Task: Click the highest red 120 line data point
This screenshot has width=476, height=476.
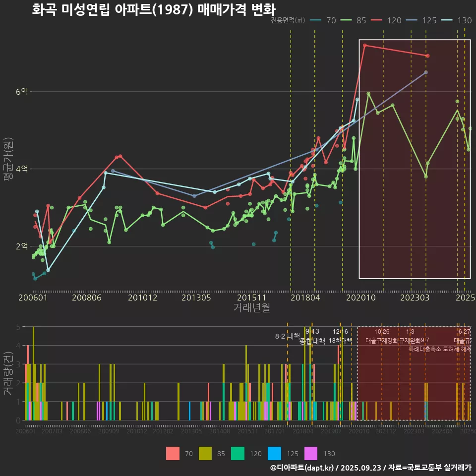Action: [364, 45]
